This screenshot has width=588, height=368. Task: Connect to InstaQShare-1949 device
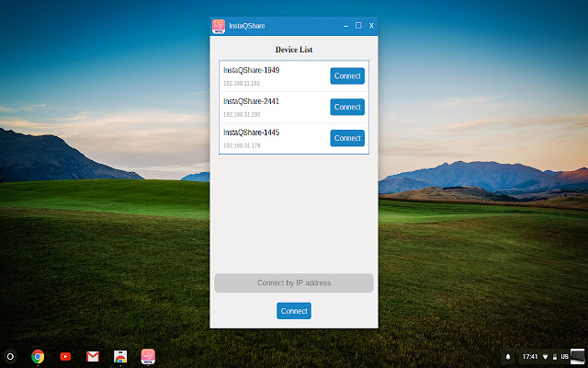pyautogui.click(x=347, y=76)
